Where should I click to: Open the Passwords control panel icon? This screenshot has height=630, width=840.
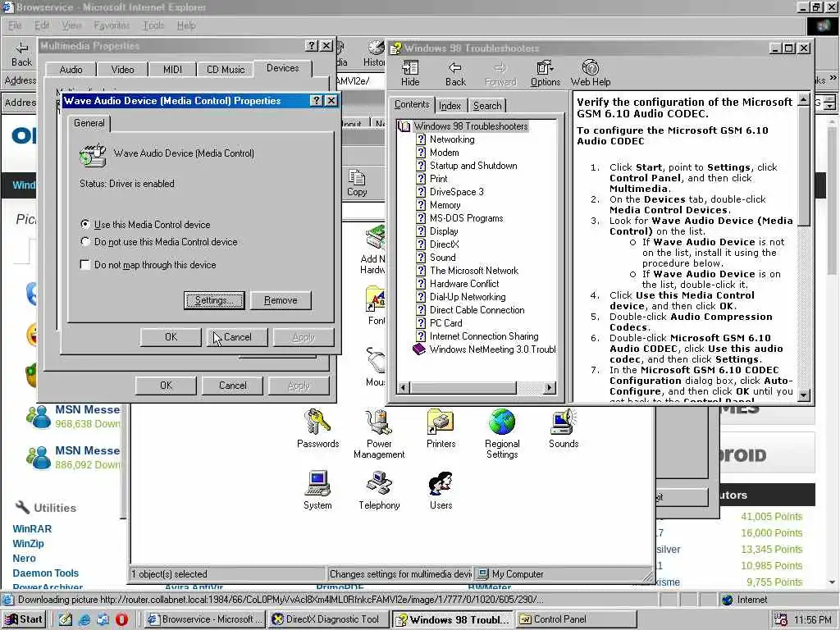[317, 428]
